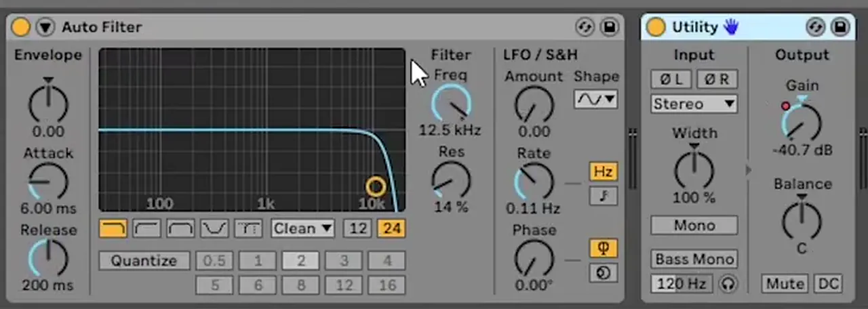
Task: Click the -40.7 dB gain value
Action: [802, 150]
